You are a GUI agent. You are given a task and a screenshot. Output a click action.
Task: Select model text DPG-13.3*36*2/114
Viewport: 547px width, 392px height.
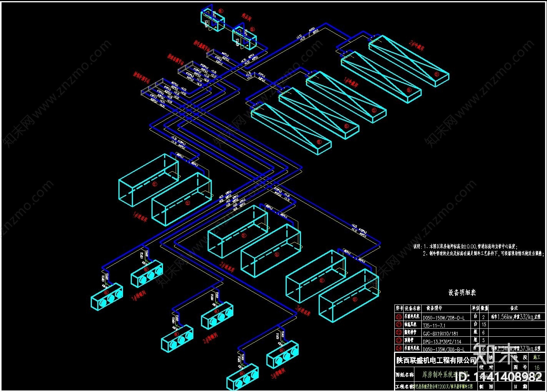(x=442, y=341)
